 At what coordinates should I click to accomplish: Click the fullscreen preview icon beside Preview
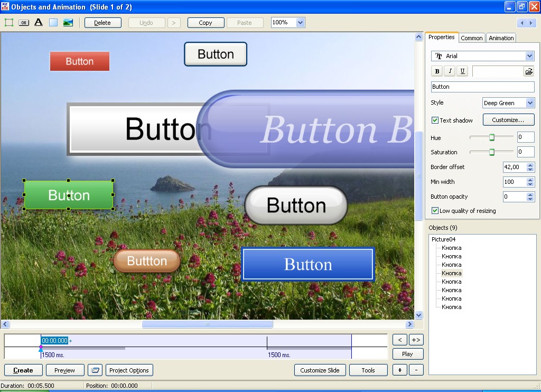tap(95, 370)
